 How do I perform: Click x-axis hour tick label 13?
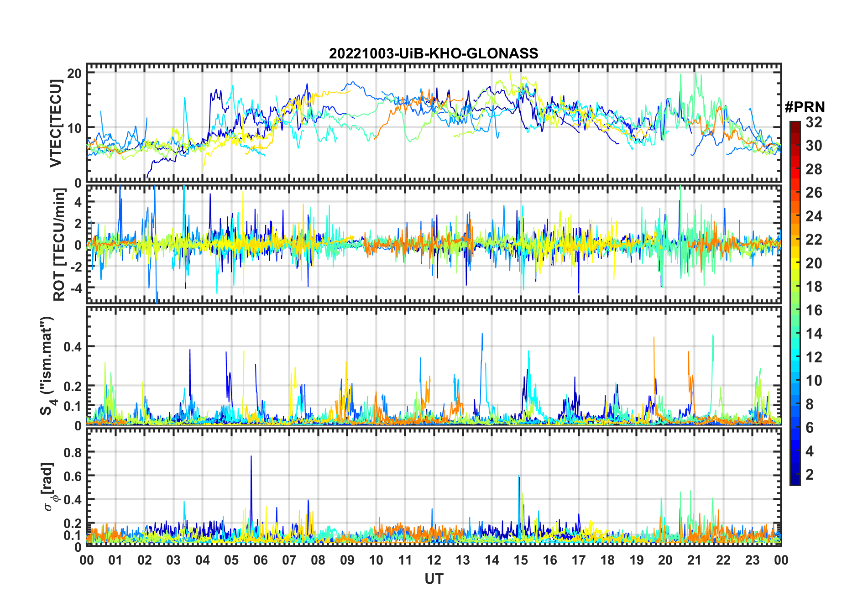(x=463, y=560)
